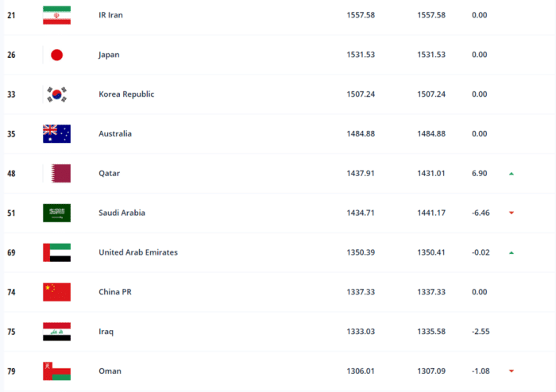This screenshot has height=392, width=556.
Task: Click the Australia flag icon
Action: (x=56, y=134)
